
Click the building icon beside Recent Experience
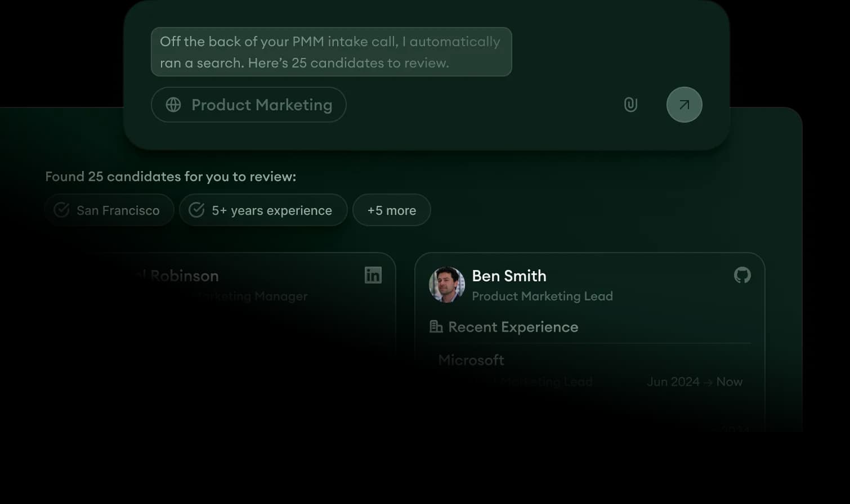point(436,326)
